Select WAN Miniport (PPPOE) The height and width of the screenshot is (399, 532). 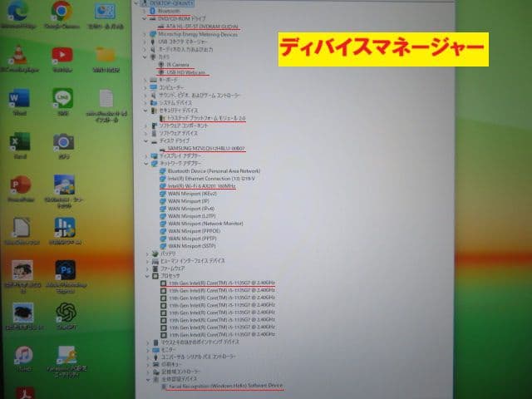(190, 231)
